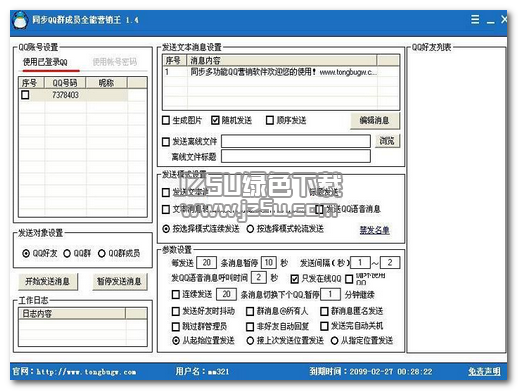
Task: Click the 浏览 browse button
Action: pyautogui.click(x=387, y=141)
